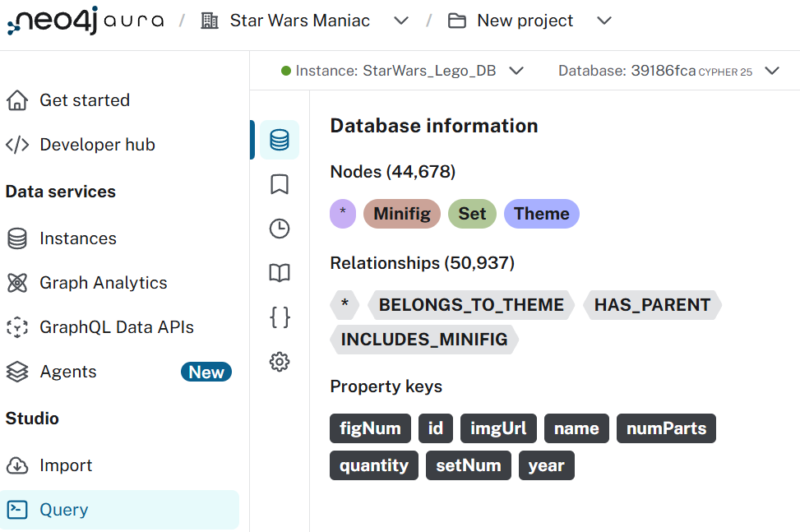The width and height of the screenshot is (800, 532).
Task: Select INCLUDES_MINIFIG relationship type
Action: click(424, 340)
